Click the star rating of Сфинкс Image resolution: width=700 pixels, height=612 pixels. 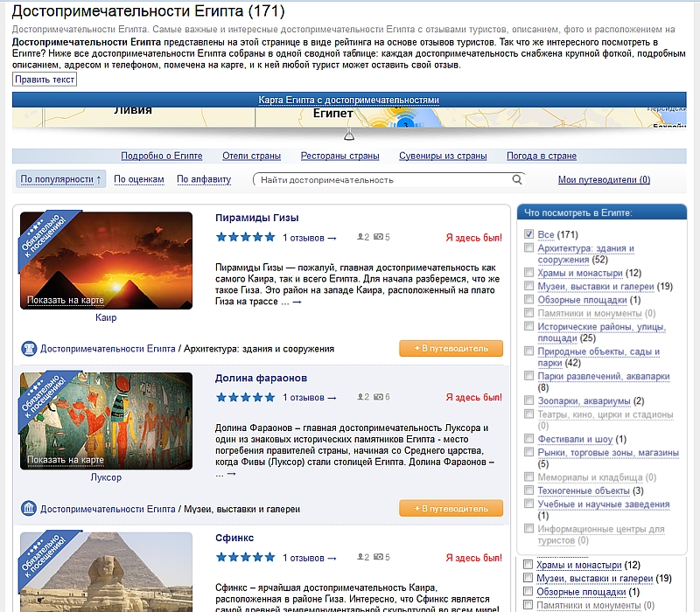tap(245, 558)
